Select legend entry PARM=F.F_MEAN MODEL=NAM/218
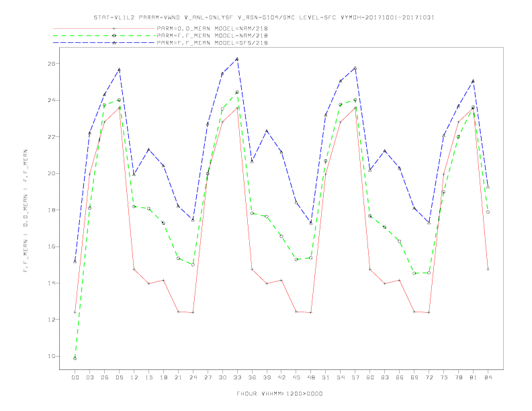The width and height of the screenshot is (532, 411). point(212,36)
